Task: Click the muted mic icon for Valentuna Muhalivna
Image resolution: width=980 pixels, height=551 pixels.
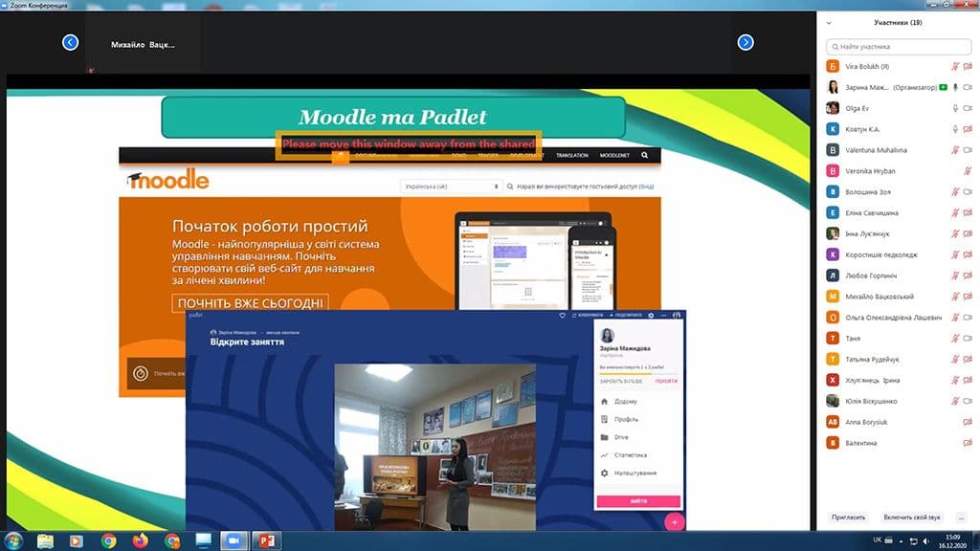Action: point(955,150)
